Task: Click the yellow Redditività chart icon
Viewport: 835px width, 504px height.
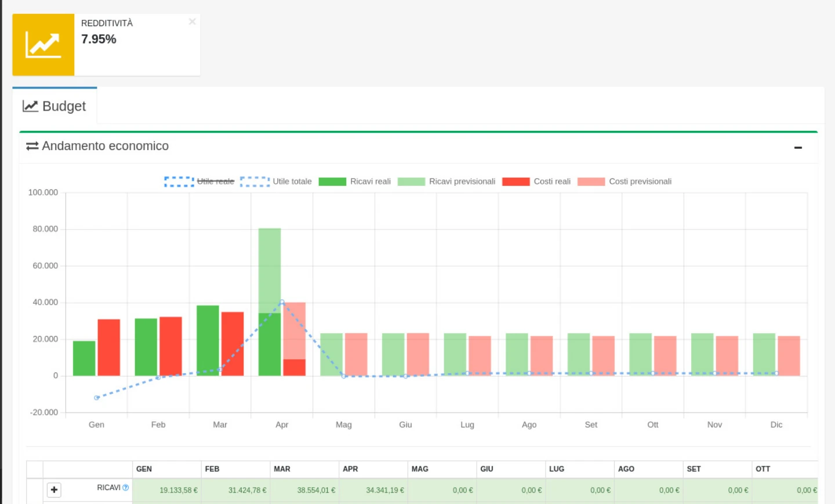Action: tap(43, 45)
